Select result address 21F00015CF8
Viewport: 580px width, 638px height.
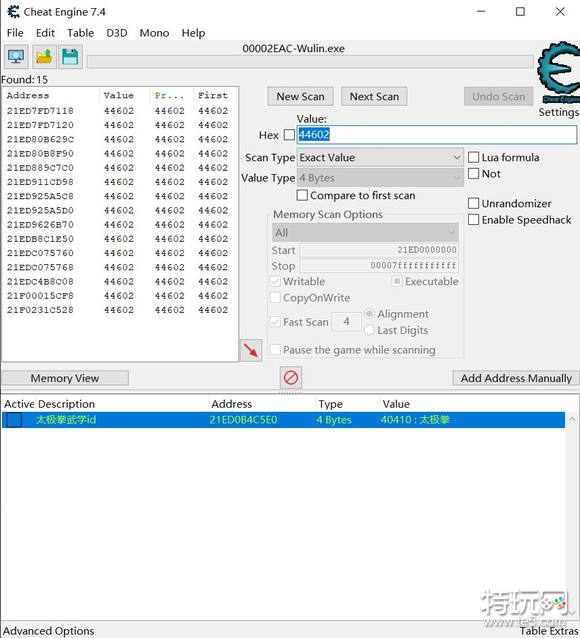click(40, 296)
